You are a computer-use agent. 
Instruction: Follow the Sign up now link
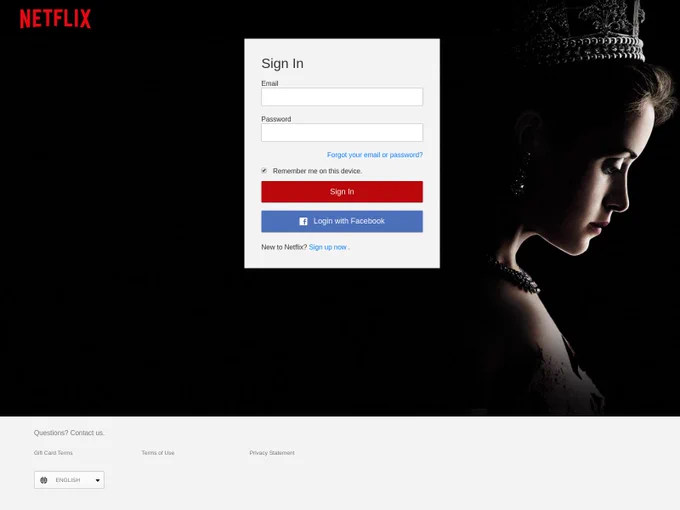pos(328,247)
